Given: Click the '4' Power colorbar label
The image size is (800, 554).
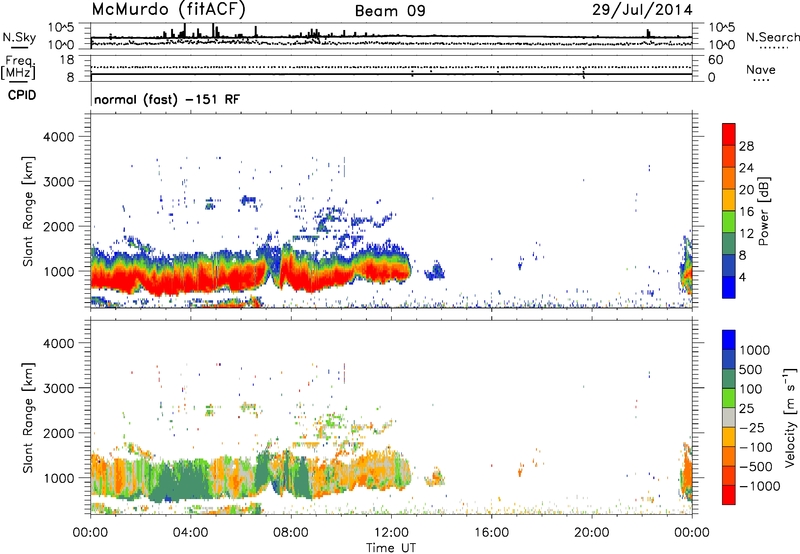Looking at the screenshot, I should (x=742, y=277).
